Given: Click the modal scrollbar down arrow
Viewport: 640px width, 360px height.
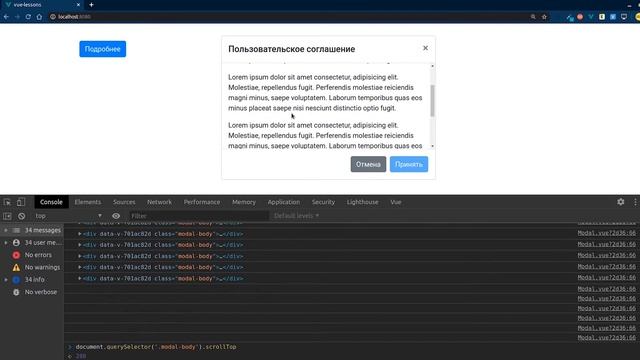Looking at the screenshot, I should point(432,146).
